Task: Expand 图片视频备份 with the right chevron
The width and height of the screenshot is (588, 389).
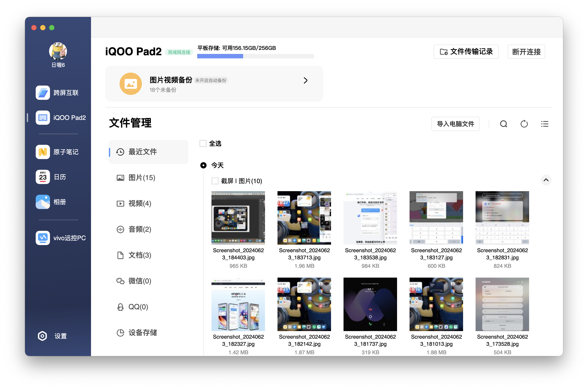Action: pyautogui.click(x=305, y=80)
